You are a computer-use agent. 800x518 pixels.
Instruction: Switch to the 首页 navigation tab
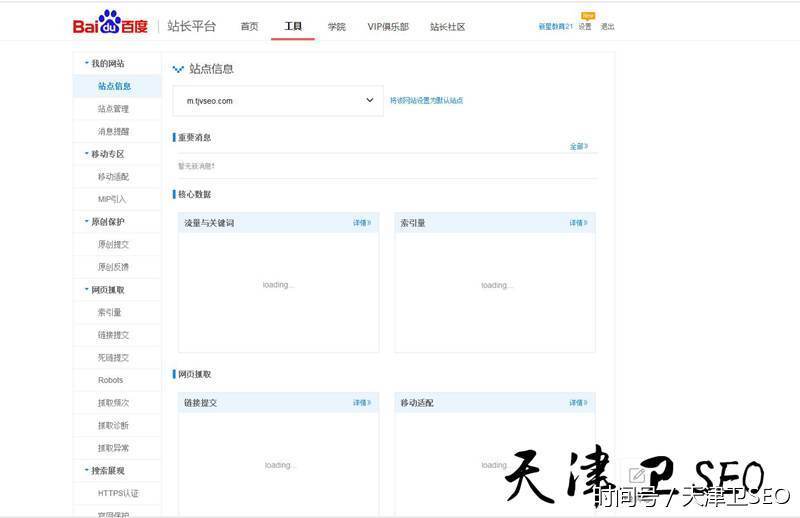tap(249, 27)
